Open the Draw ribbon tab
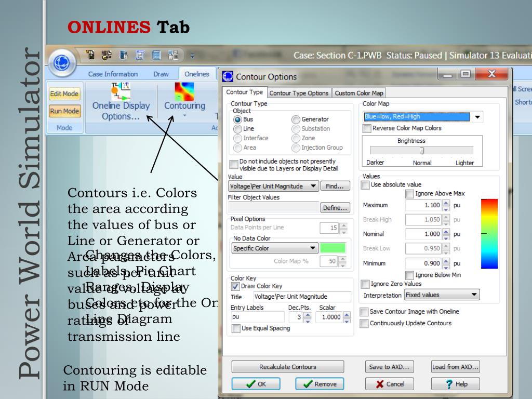The height and width of the screenshot is (399, 532). (161, 74)
